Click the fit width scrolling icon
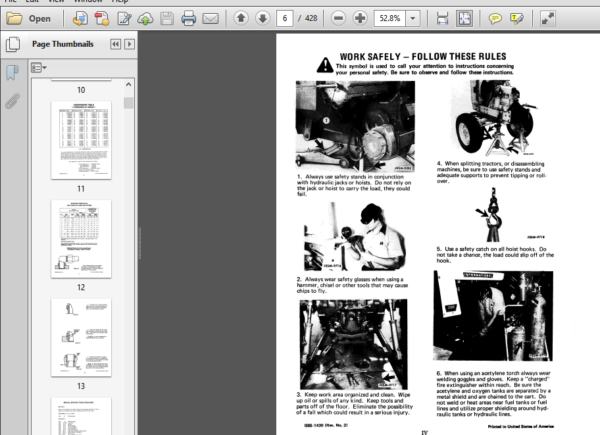Image resolution: width=600 pixels, height=435 pixels. [x=442, y=18]
